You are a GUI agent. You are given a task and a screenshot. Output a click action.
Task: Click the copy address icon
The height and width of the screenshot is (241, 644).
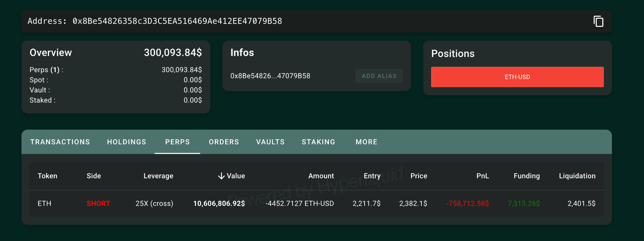pyautogui.click(x=598, y=21)
